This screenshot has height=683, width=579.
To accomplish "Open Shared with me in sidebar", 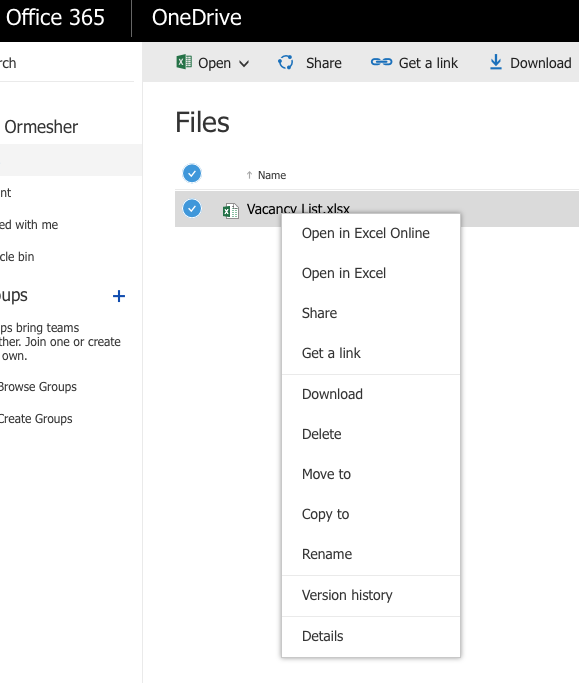I will pos(29,225).
